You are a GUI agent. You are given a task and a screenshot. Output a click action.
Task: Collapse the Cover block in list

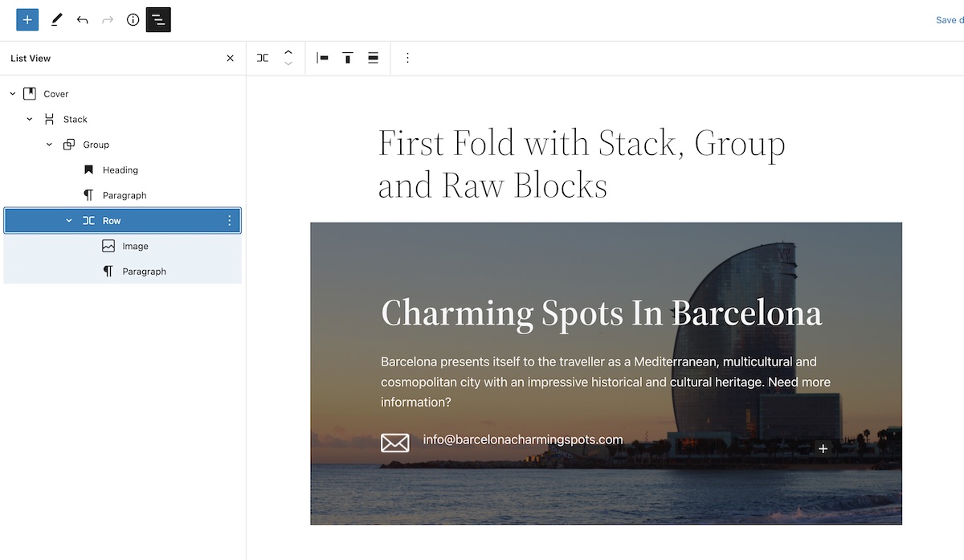12,94
